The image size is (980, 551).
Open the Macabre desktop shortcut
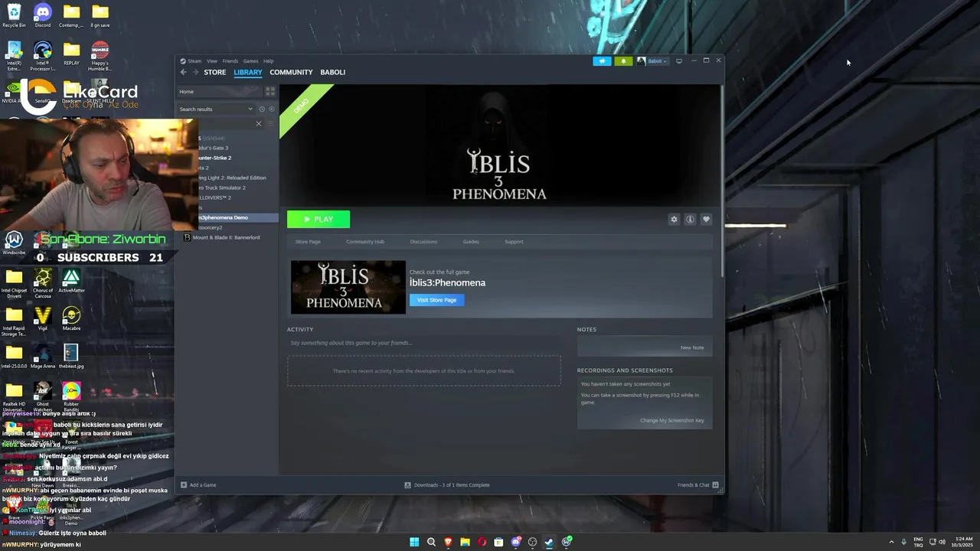coord(71,319)
